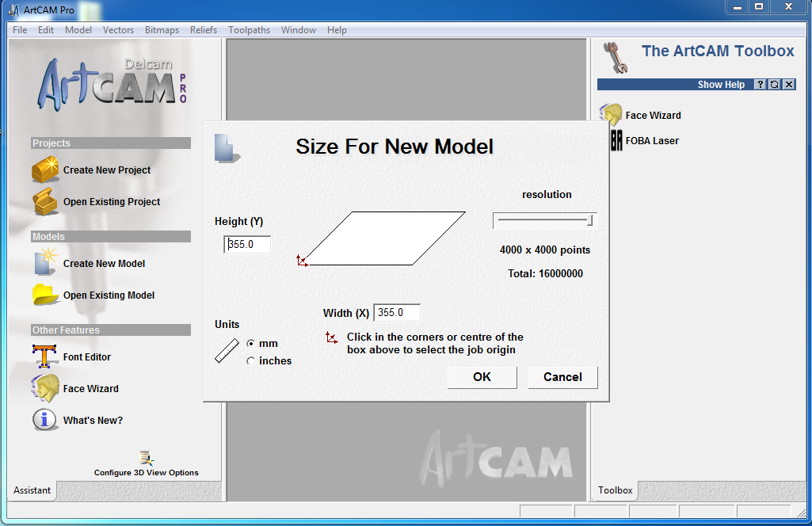The width and height of the screenshot is (812, 526).
Task: Click the Show Help link
Action: [721, 85]
